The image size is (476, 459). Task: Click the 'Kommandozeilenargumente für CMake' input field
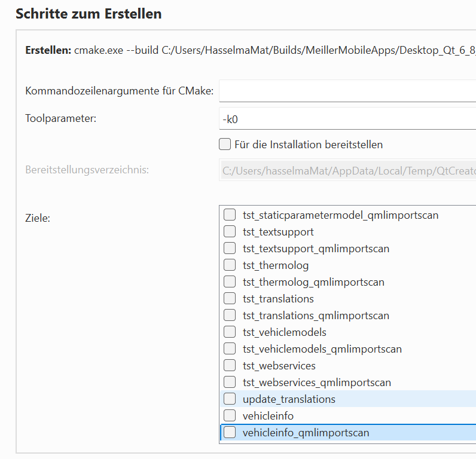click(x=347, y=91)
